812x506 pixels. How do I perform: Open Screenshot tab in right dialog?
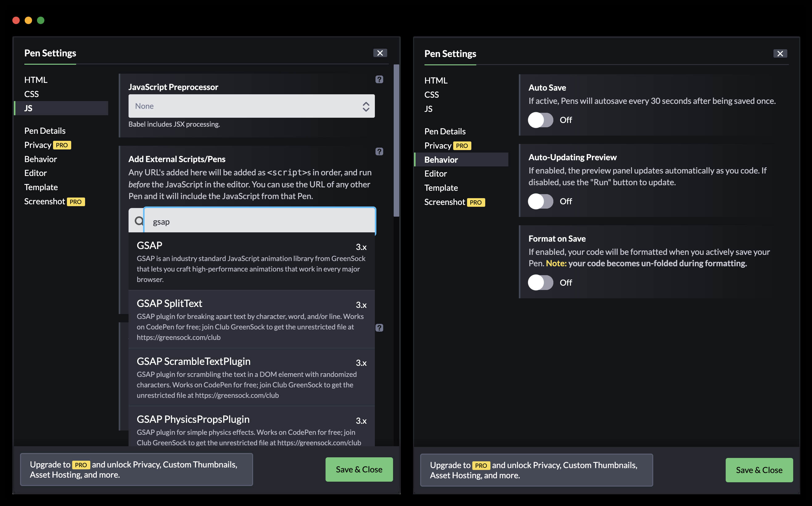click(445, 202)
